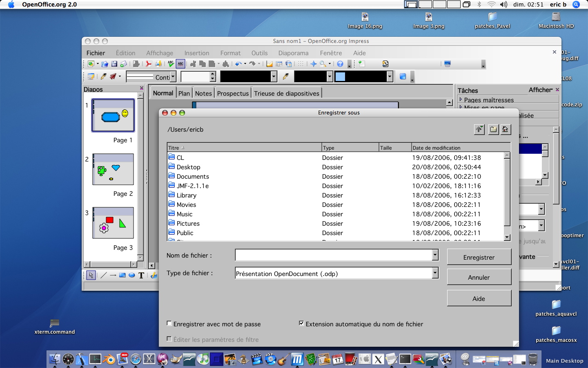Click the Aide button in dialog
The height and width of the screenshot is (368, 588).
pyautogui.click(x=479, y=298)
